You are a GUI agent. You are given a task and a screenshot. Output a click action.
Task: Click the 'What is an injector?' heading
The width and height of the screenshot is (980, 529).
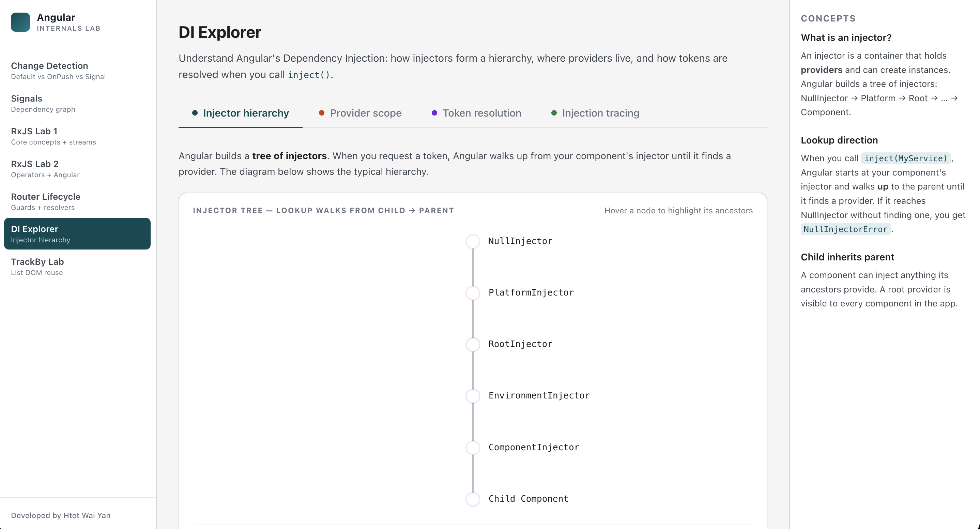(846, 38)
